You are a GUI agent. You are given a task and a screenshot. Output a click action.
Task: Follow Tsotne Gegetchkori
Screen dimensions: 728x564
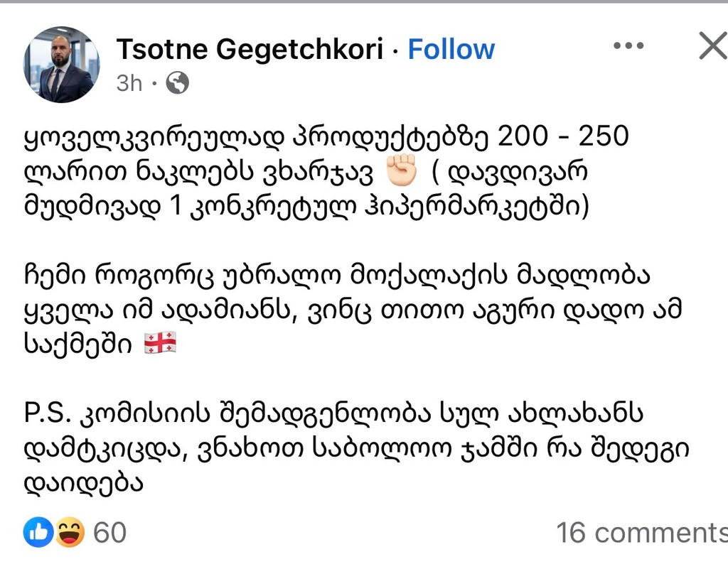point(451,49)
